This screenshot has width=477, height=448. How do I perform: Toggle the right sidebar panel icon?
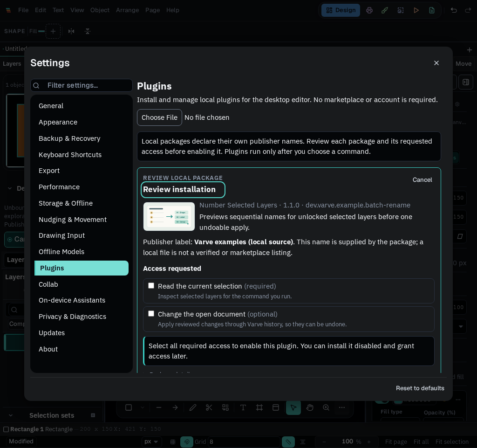point(466,82)
